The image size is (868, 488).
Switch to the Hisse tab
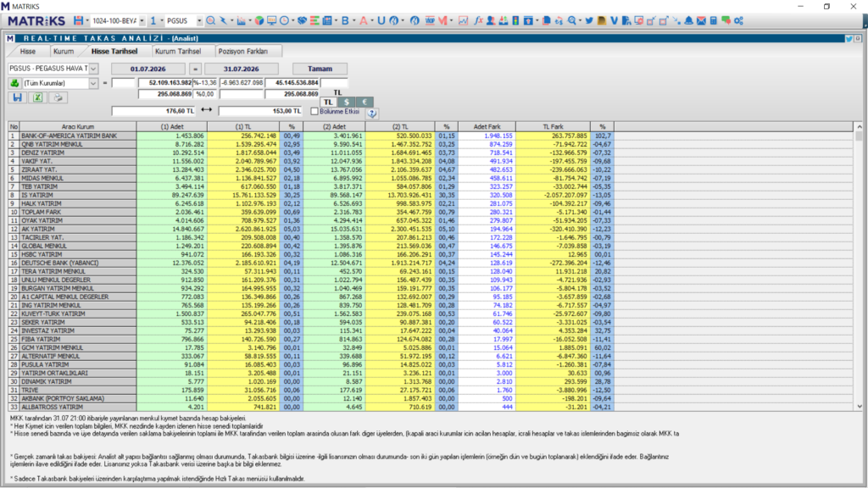coord(28,51)
